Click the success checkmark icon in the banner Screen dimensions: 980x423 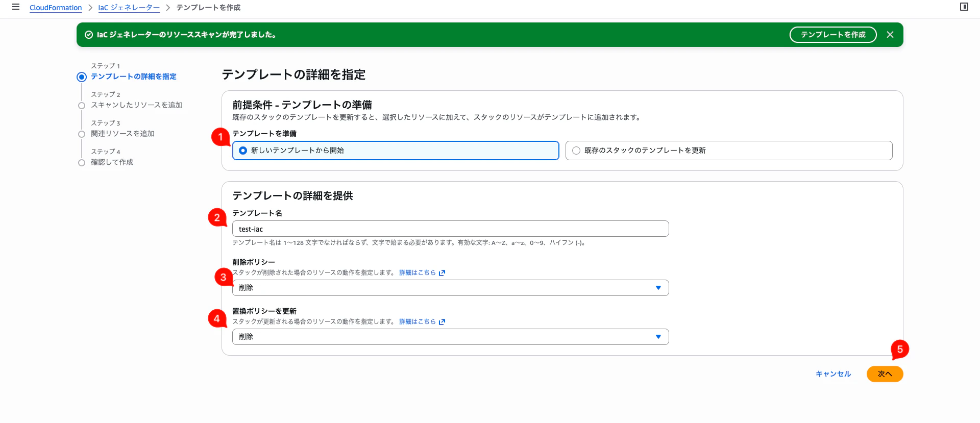89,35
